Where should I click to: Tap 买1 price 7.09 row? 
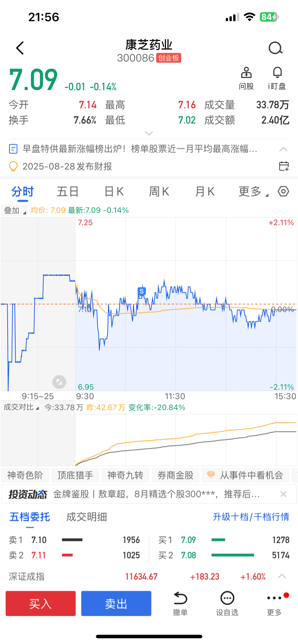[x=224, y=540]
